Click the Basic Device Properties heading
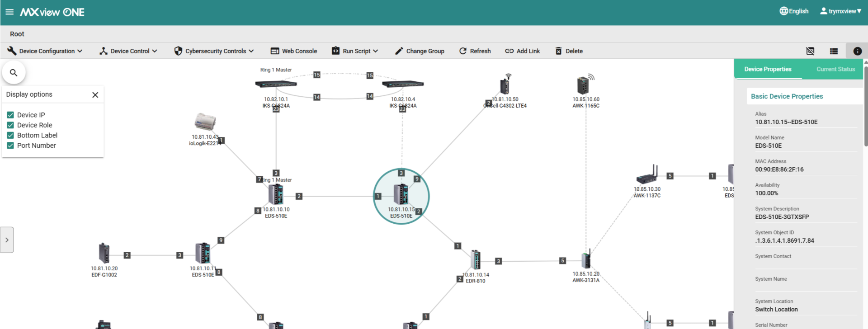 coord(787,96)
